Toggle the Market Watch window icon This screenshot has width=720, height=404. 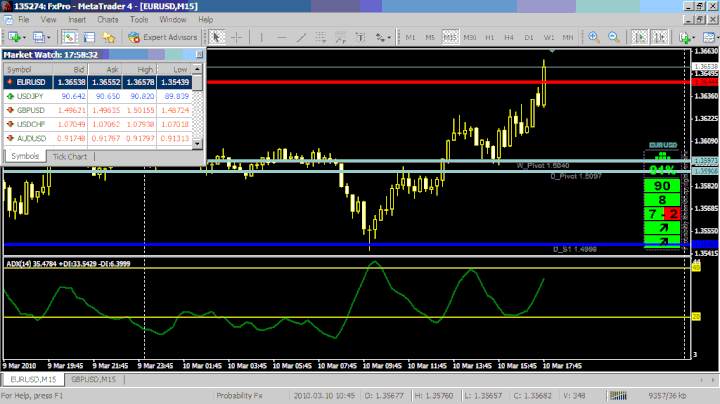(x=69, y=37)
